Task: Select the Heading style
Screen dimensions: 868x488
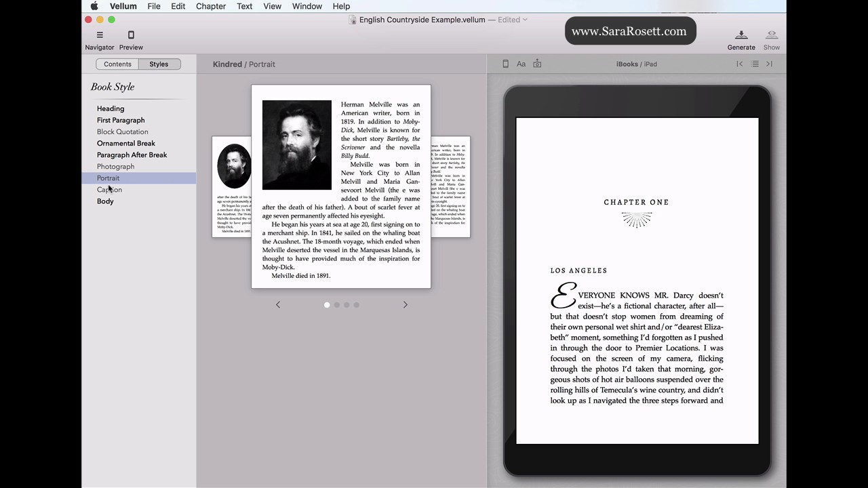Action: click(111, 108)
